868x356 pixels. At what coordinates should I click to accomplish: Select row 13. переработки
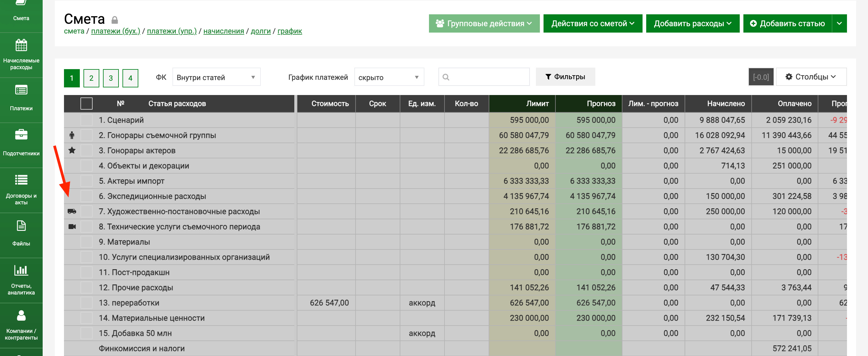(x=87, y=303)
